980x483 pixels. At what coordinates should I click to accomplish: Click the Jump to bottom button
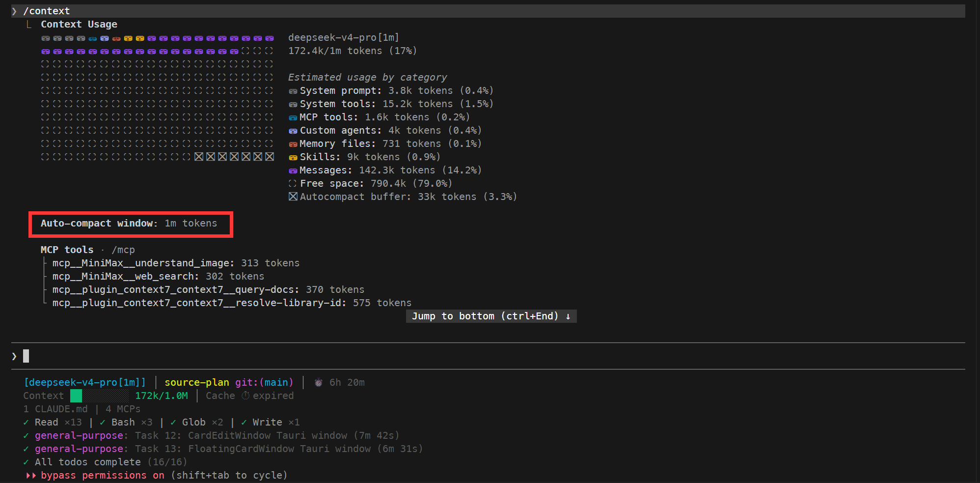click(x=491, y=316)
